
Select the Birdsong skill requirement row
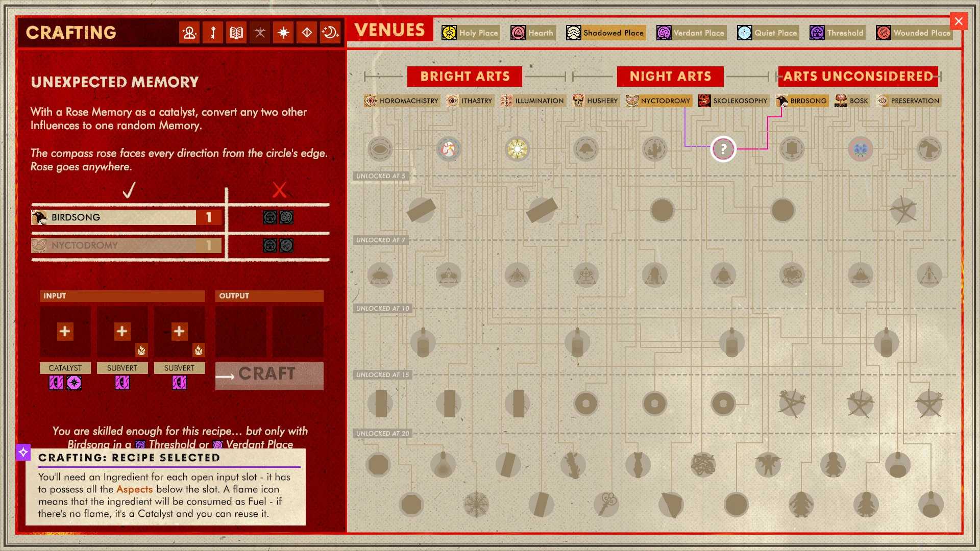126,217
